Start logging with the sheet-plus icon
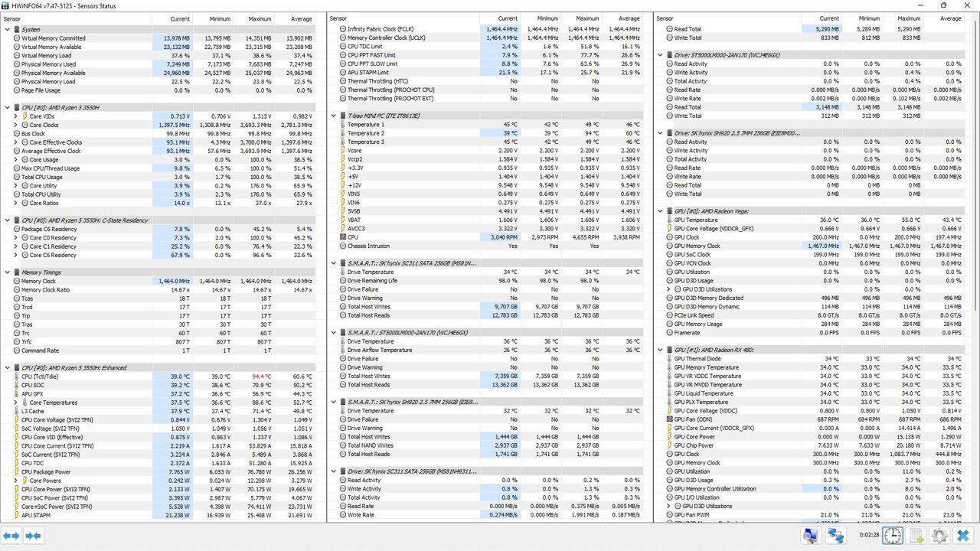Image resolution: width=980 pixels, height=551 pixels. (916, 536)
